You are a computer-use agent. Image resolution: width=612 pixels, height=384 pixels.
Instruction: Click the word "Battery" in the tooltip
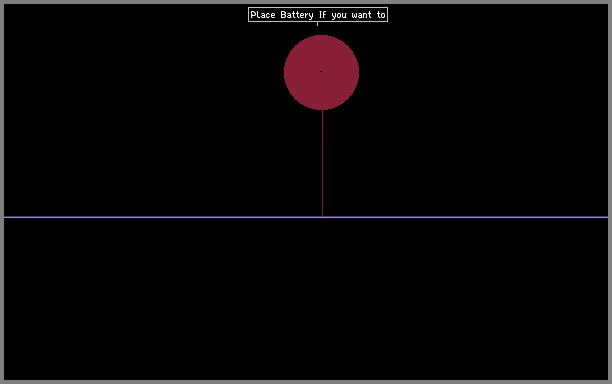tap(297, 15)
